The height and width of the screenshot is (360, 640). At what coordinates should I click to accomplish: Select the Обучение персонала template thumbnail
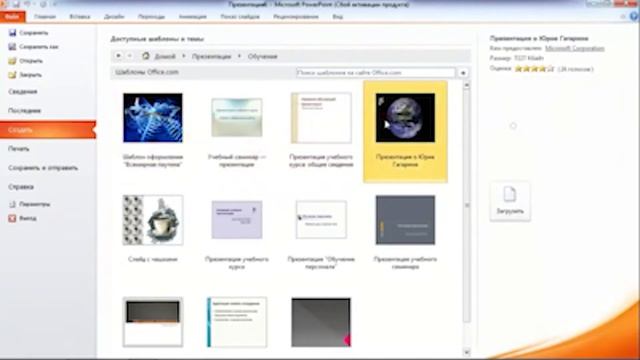(321, 220)
